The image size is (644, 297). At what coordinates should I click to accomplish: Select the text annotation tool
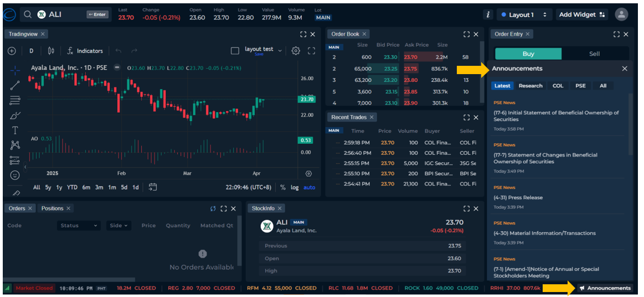click(x=15, y=131)
